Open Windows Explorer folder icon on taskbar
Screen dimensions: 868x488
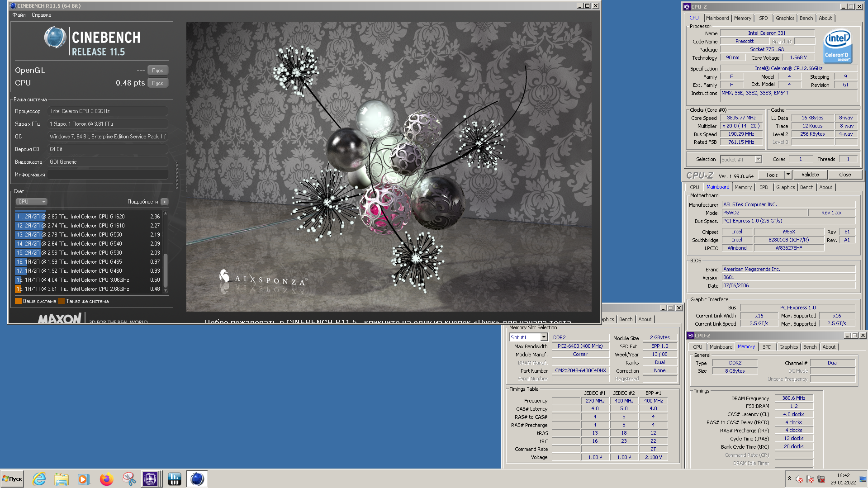click(61, 479)
